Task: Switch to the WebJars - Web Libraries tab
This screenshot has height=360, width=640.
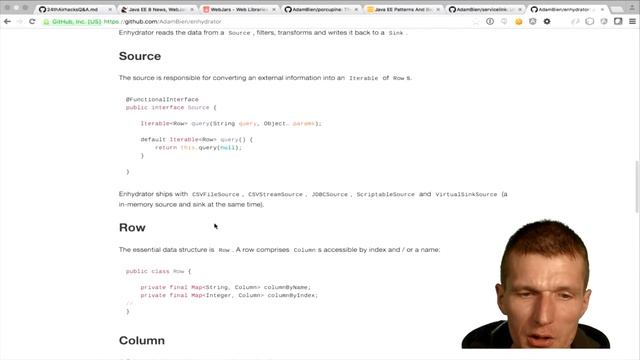Action: coord(240,9)
